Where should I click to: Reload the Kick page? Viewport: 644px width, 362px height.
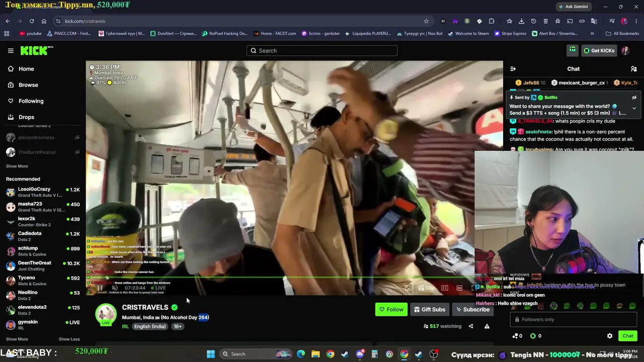click(x=32, y=21)
